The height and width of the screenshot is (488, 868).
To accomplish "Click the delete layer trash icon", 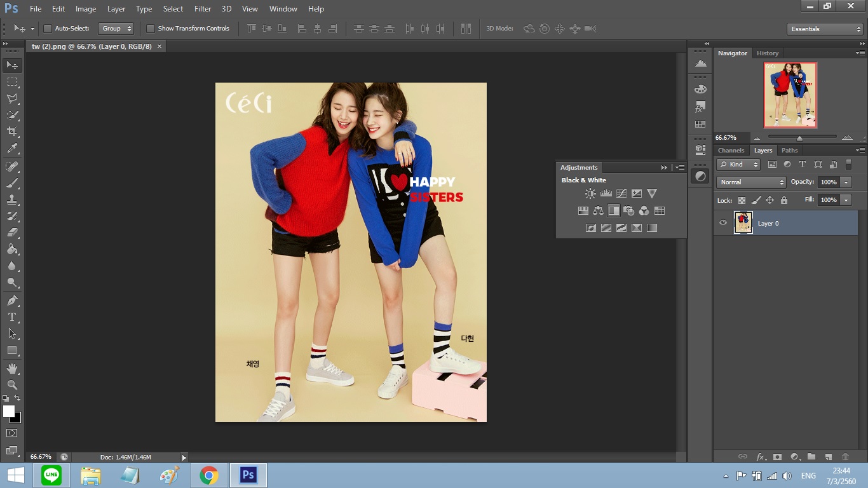I will 845,457.
